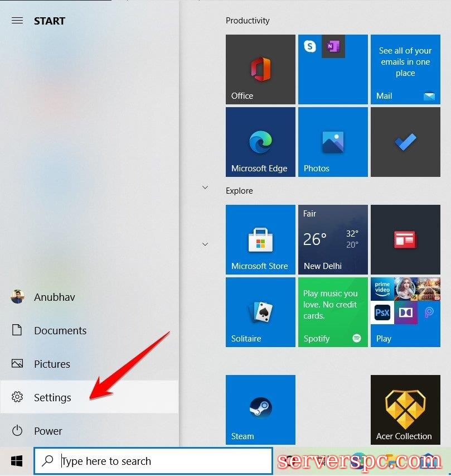Image resolution: width=451 pixels, height=476 pixels.
Task: Open the Office tile
Action: click(x=260, y=69)
